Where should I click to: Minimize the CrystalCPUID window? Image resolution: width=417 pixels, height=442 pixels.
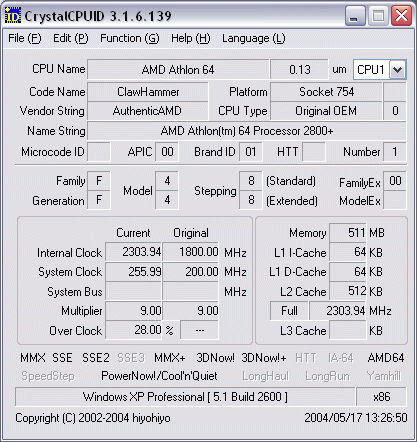coord(354,16)
